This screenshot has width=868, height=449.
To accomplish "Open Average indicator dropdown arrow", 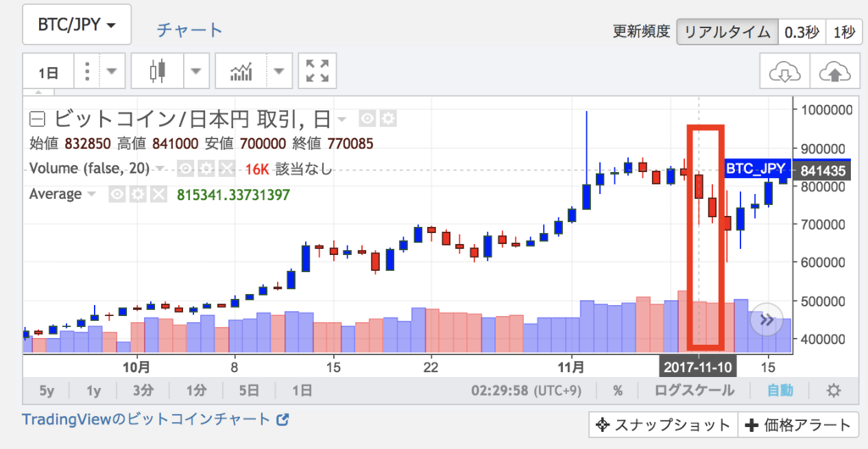I will 91,194.
